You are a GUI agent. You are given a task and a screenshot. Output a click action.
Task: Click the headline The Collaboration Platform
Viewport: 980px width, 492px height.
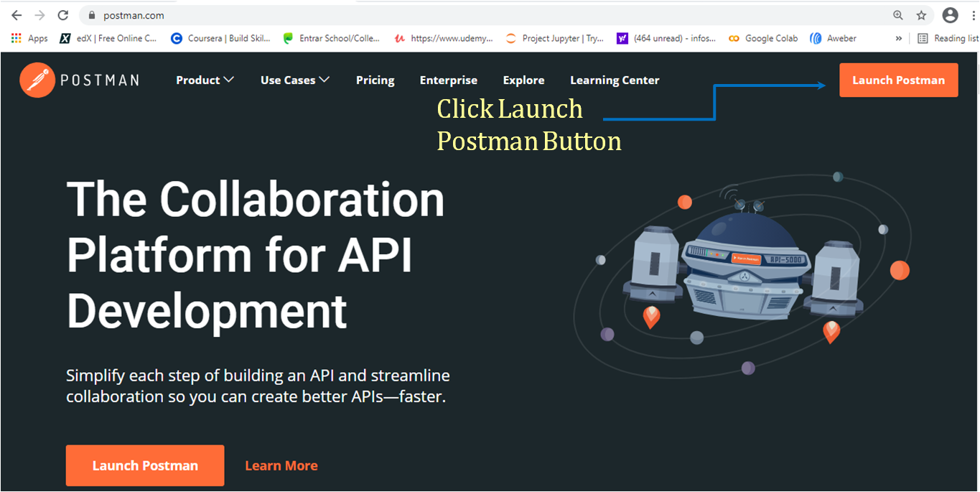coord(256,254)
